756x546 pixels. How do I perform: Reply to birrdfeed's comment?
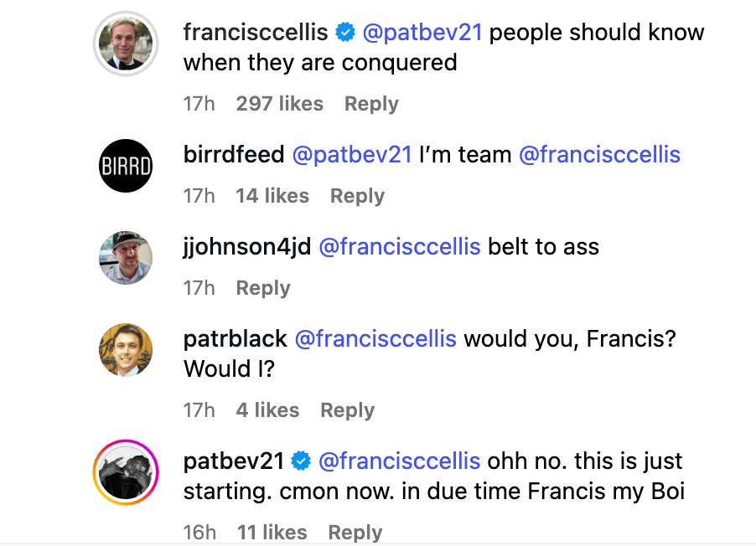point(357,196)
